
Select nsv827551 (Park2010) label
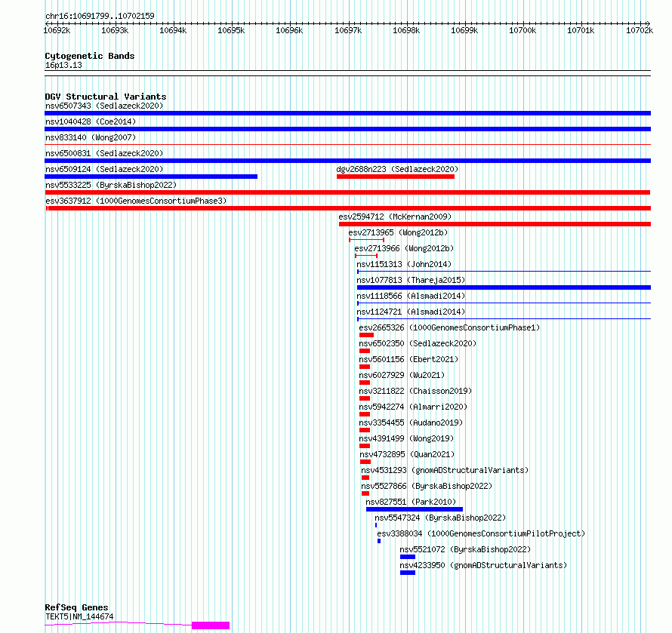[411, 502]
